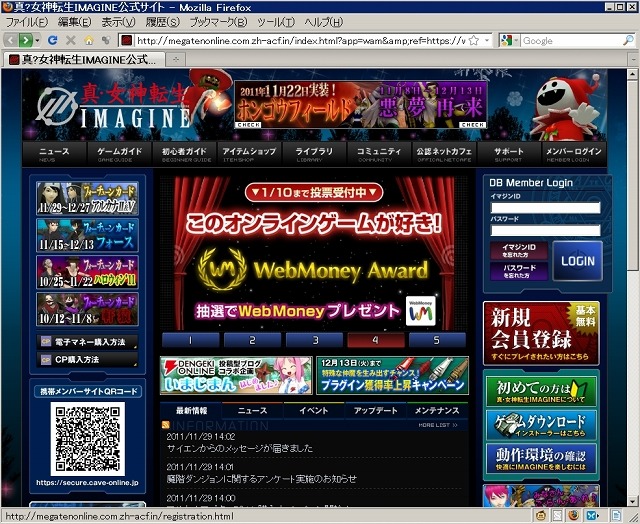
Task: Click the blue LOGIN button
Action: point(578,261)
